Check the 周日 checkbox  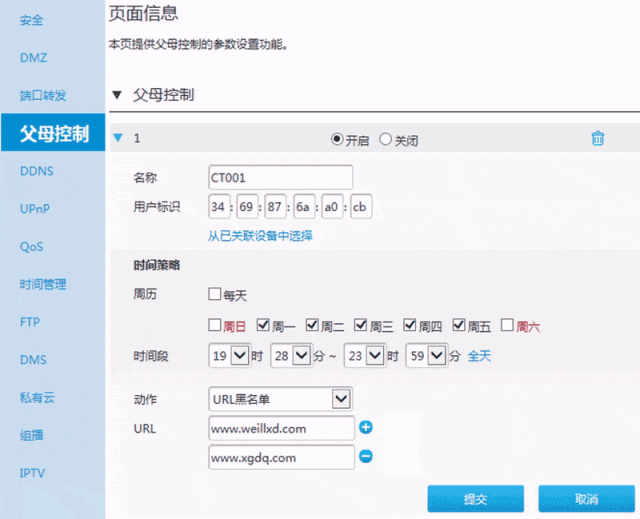[215, 325]
